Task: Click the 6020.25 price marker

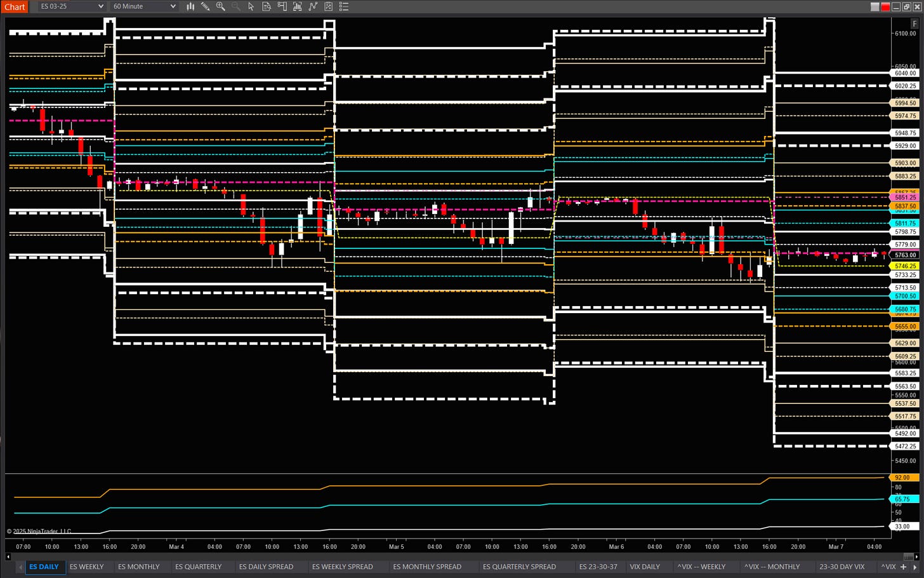Action: pos(905,86)
